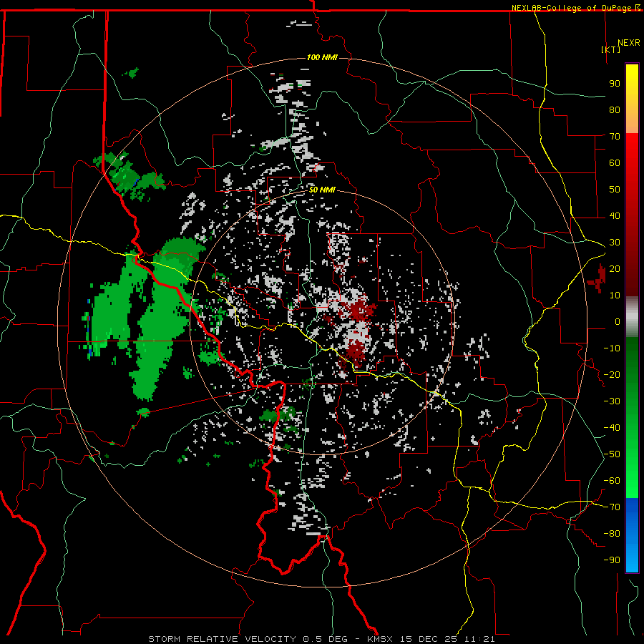Click the [KT] units label
This screenshot has height=644, width=644.
click(610, 49)
